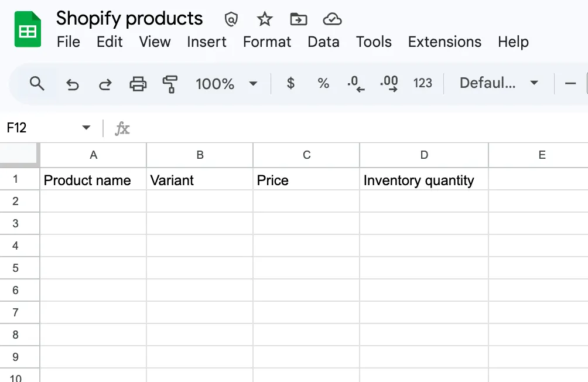The image size is (588, 382).
Task: Open the Format menu
Action: click(x=267, y=42)
